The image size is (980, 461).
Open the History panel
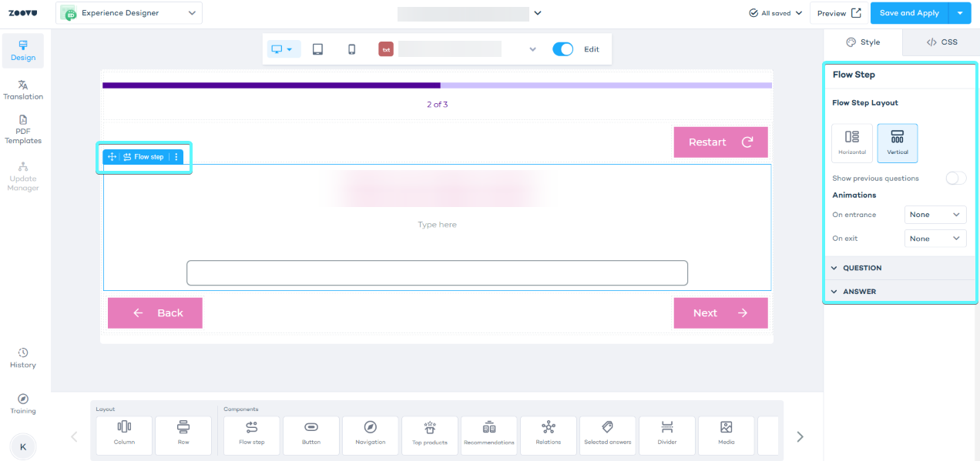click(x=22, y=357)
